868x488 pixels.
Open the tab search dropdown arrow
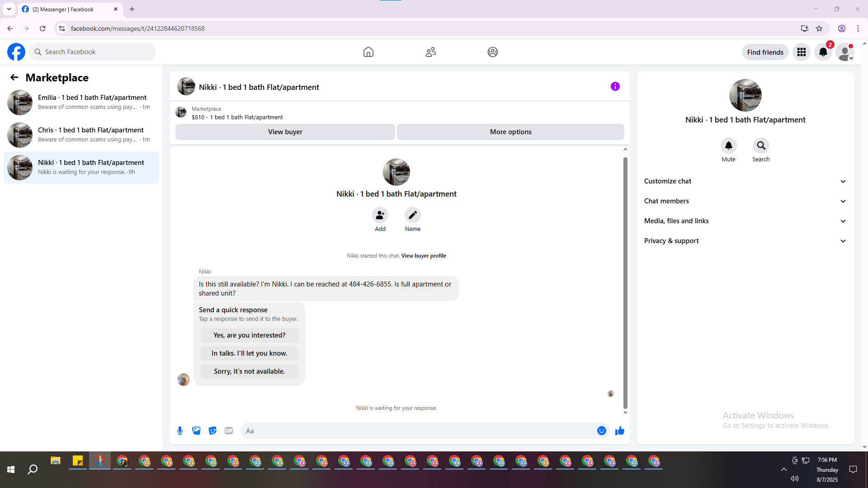9,9
